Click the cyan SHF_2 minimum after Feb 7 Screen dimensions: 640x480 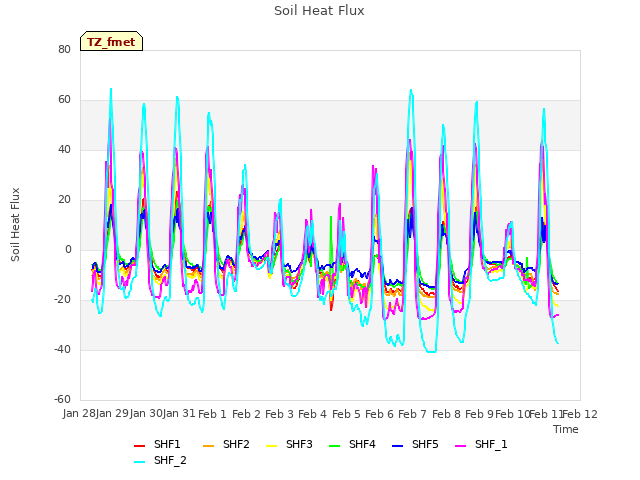pos(431,351)
